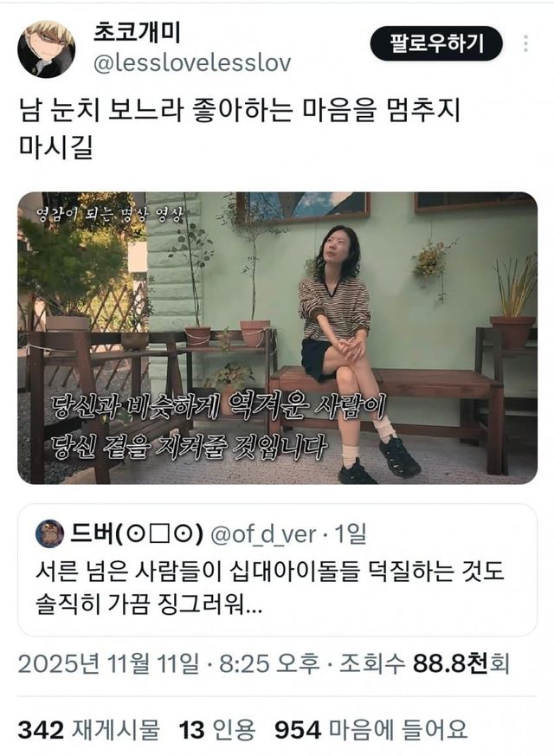554x756 pixels.
Task: Follow the account with 팔로우하기 button
Action: point(436,43)
